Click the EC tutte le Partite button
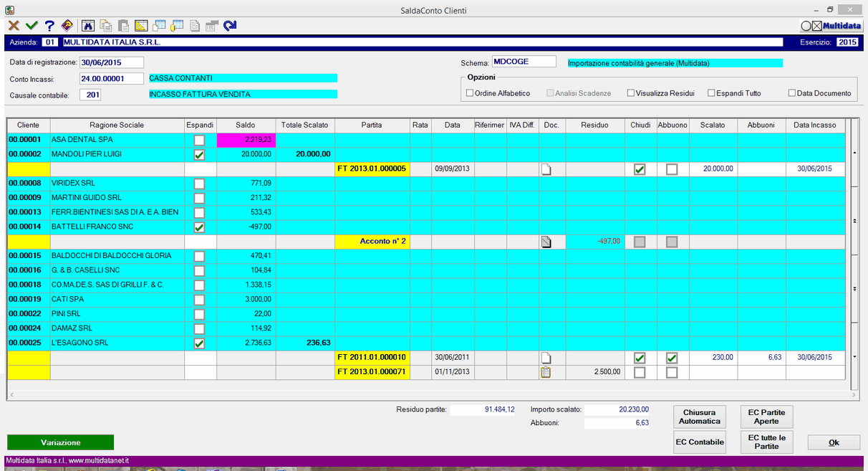 pos(766,442)
